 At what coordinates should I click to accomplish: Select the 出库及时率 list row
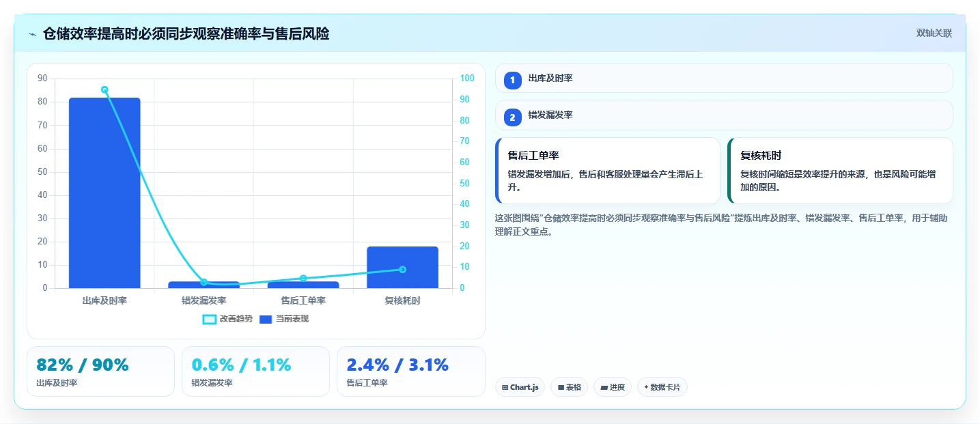pyautogui.click(x=724, y=78)
